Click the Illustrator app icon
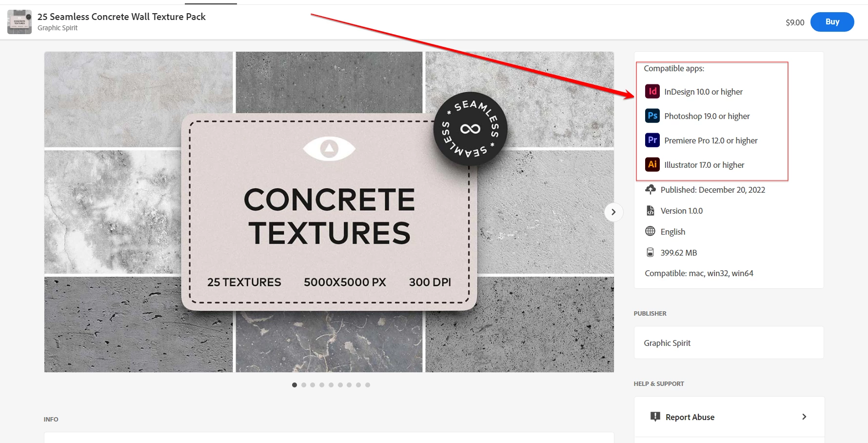Screen dimensions: 868x443 coord(652,164)
